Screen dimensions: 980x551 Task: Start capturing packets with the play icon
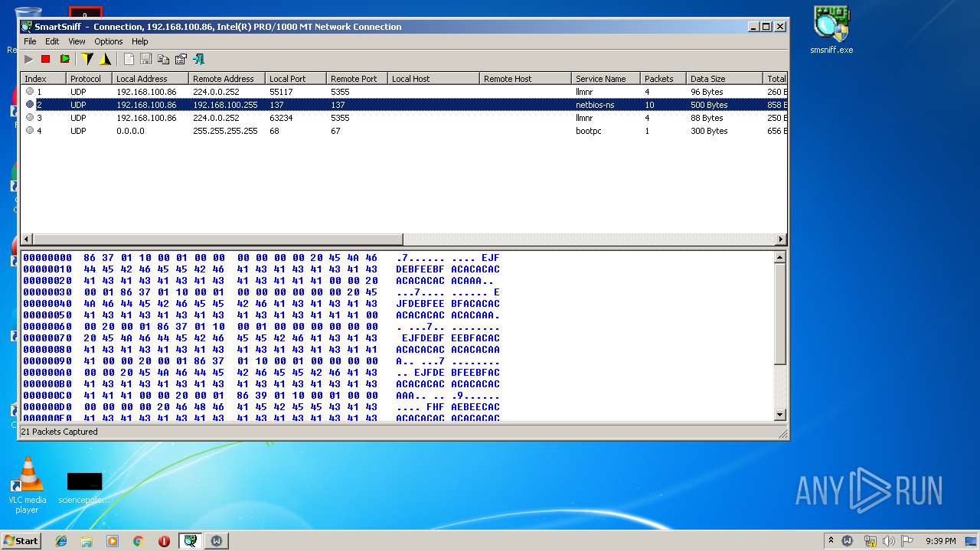(29, 59)
